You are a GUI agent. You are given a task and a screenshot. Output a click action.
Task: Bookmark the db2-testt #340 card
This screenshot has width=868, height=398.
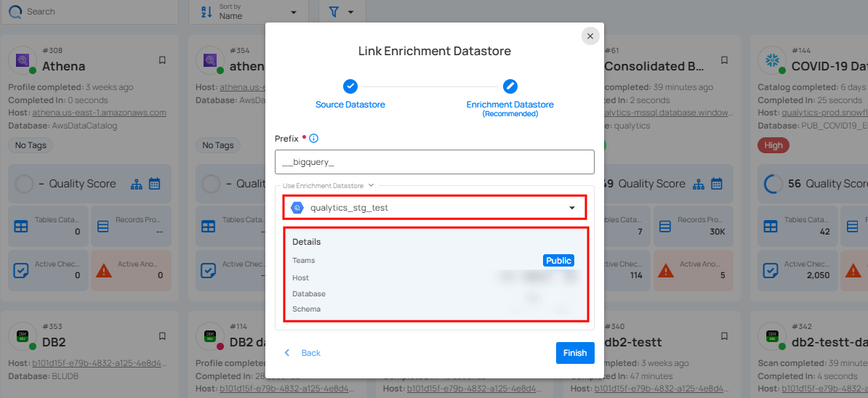click(724, 336)
